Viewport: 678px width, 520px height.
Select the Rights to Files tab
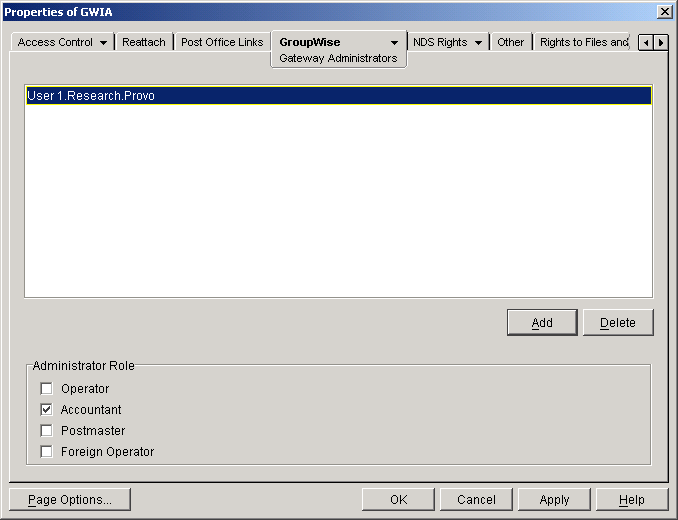[x=584, y=43]
